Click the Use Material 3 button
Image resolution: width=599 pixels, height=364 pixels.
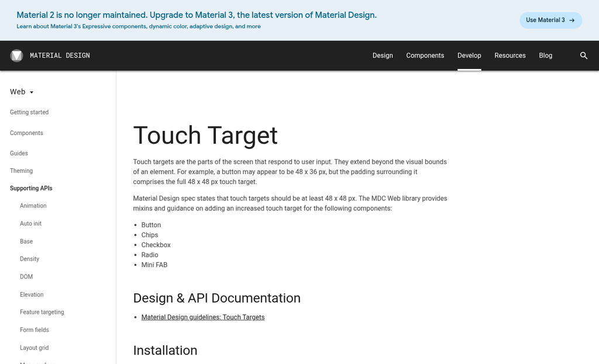coord(550,20)
